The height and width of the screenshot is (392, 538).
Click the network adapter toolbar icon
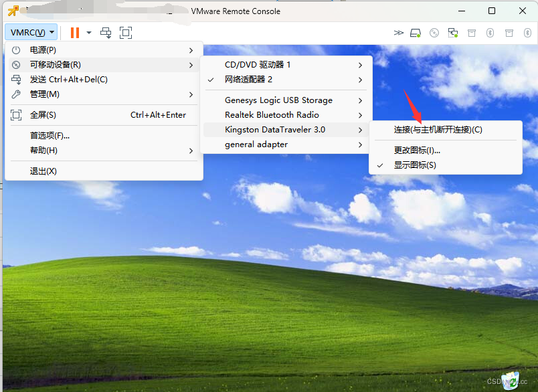click(x=453, y=33)
